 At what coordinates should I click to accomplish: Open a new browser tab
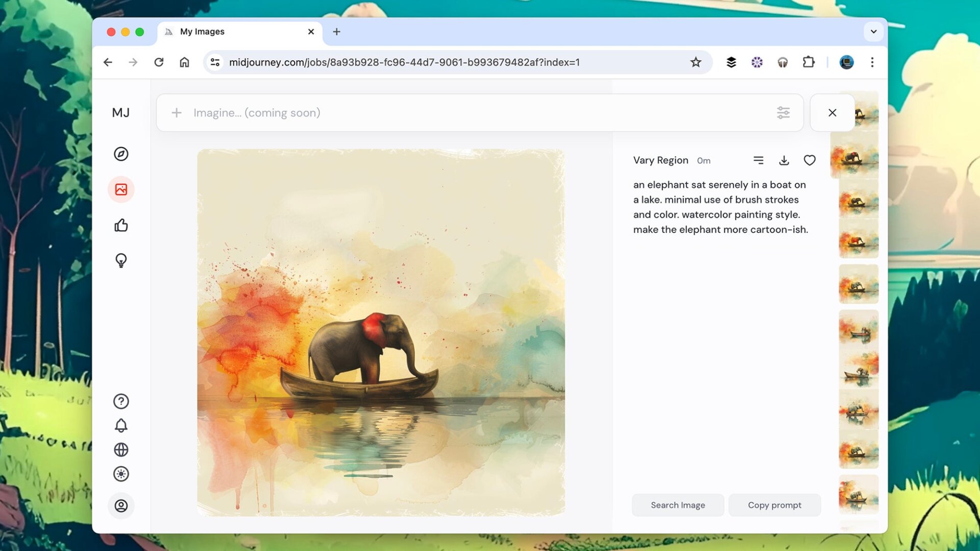click(336, 32)
